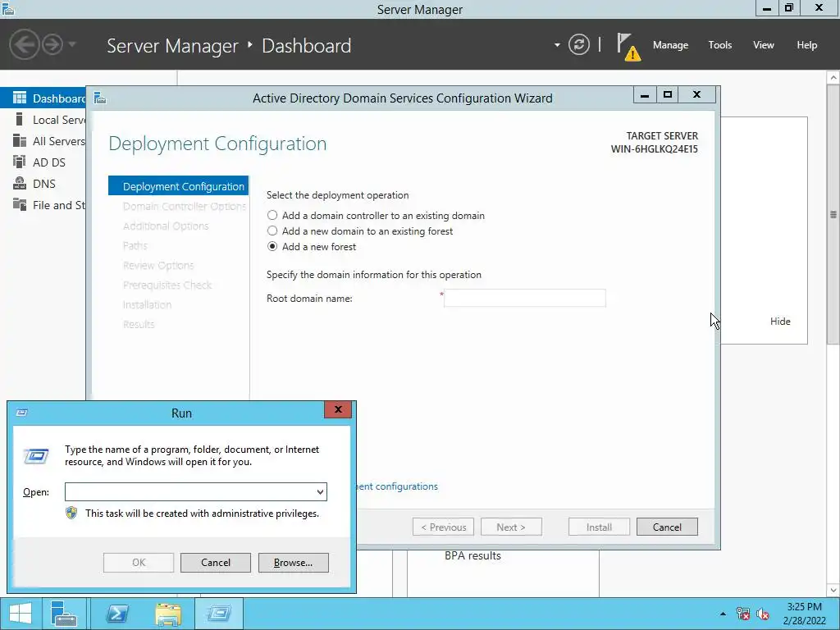The width and height of the screenshot is (840, 630).
Task: Select All Servers in the sidebar
Action: [x=43, y=141]
